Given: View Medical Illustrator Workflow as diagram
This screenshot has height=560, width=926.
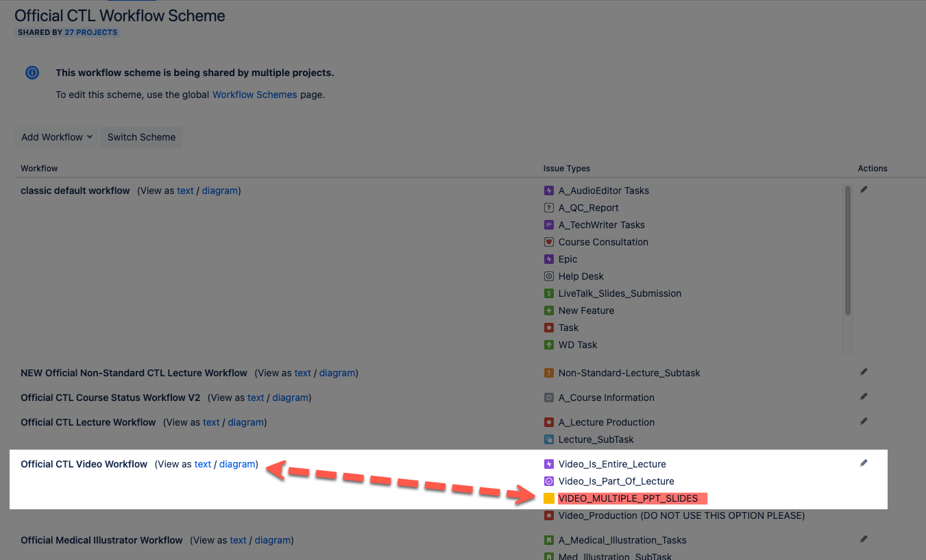Looking at the screenshot, I should pos(273,540).
